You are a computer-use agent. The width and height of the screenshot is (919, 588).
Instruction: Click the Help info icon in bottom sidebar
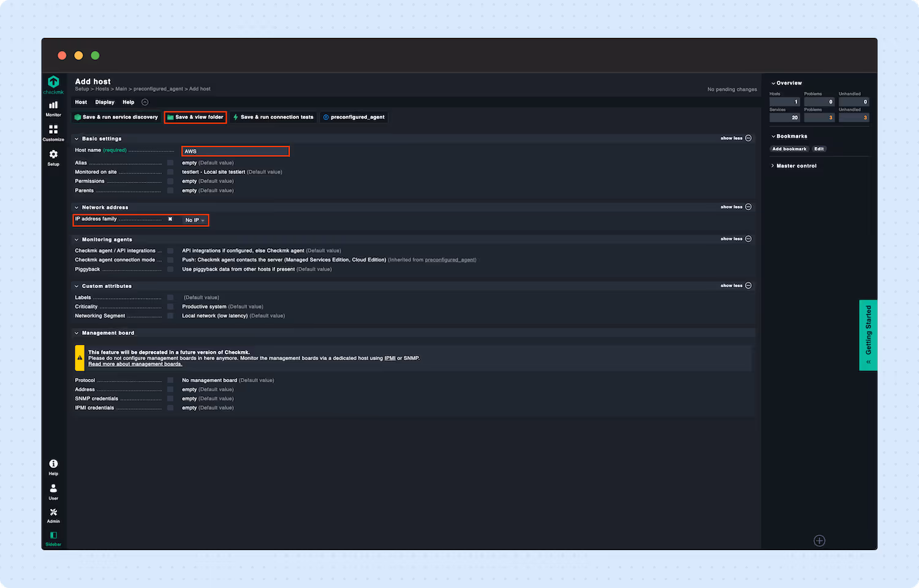pos(53,464)
